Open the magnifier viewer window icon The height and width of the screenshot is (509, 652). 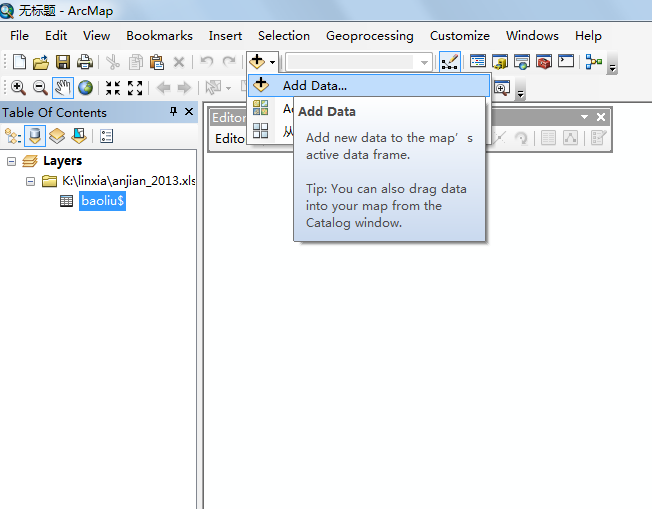point(502,88)
